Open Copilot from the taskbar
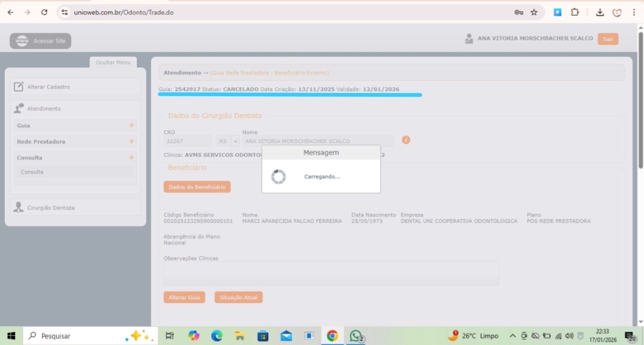644x345 pixels. (194, 336)
